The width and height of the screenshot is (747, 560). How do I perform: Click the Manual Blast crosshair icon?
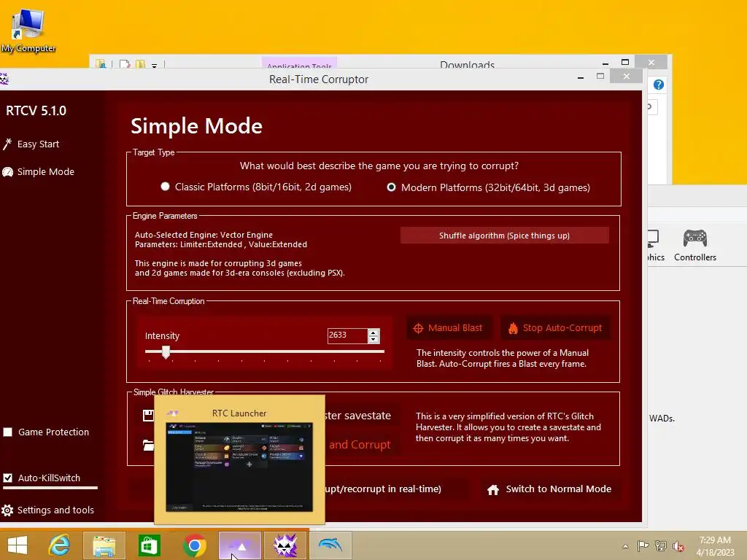point(418,329)
